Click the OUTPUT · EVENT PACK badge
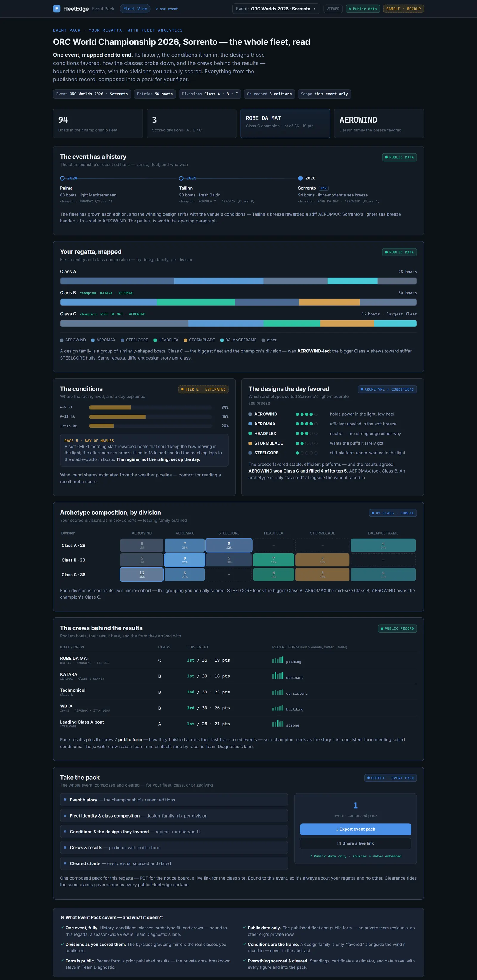 (x=391, y=778)
